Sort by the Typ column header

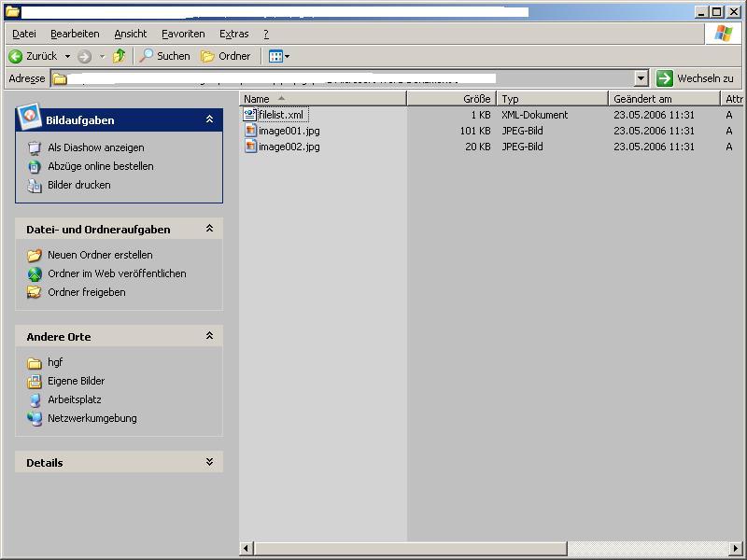coord(553,99)
